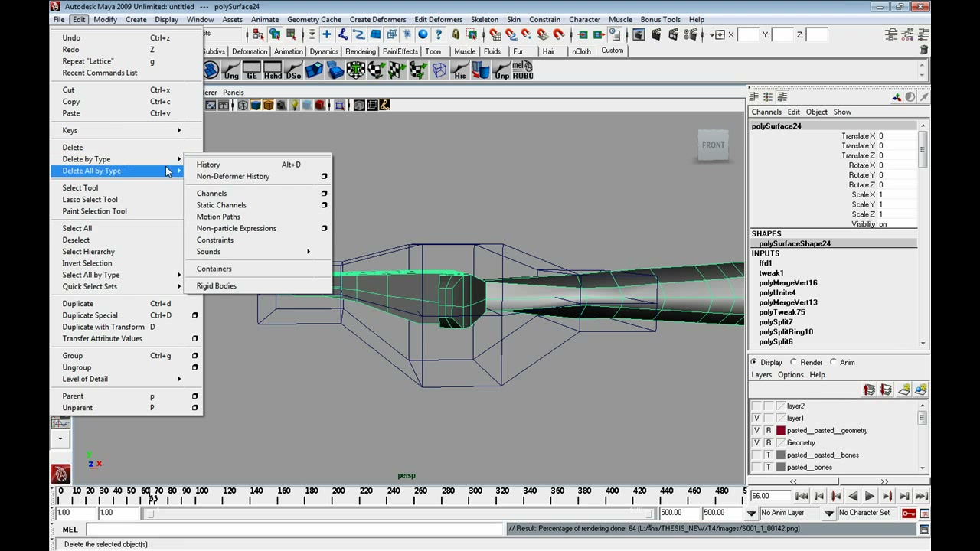Click the red swatch of pasted__pasted__geometry layer

[781, 430]
